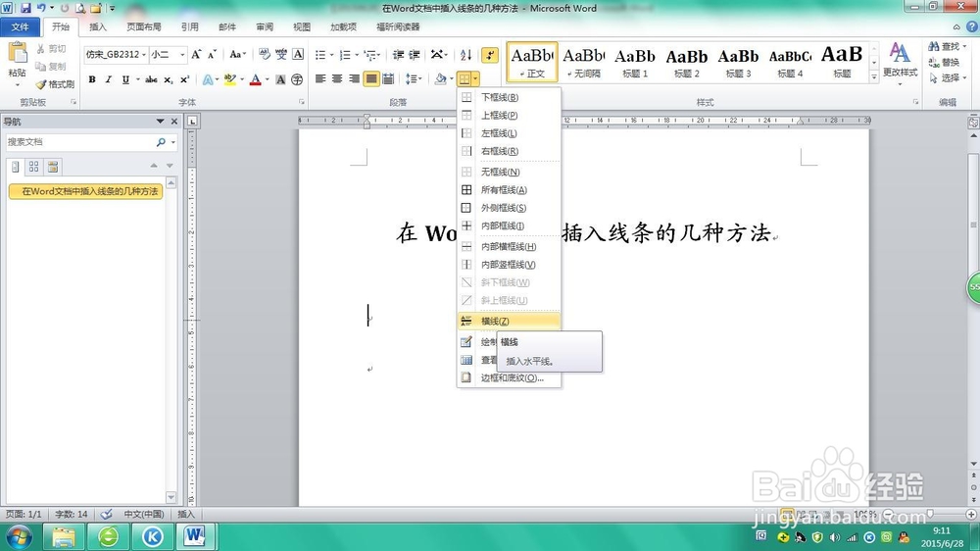Align text right
980x551 pixels.
[x=354, y=78]
